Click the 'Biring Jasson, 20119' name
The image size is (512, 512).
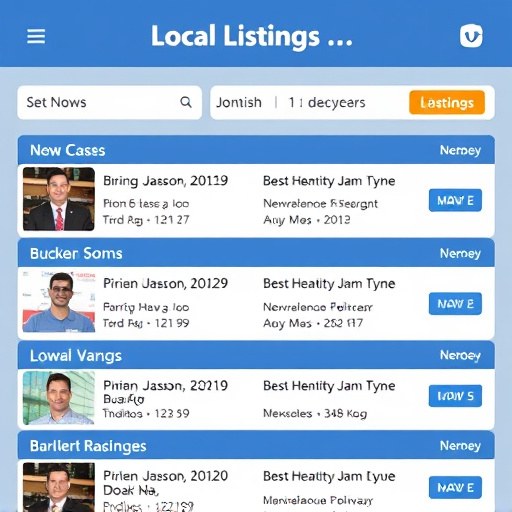[x=165, y=181]
